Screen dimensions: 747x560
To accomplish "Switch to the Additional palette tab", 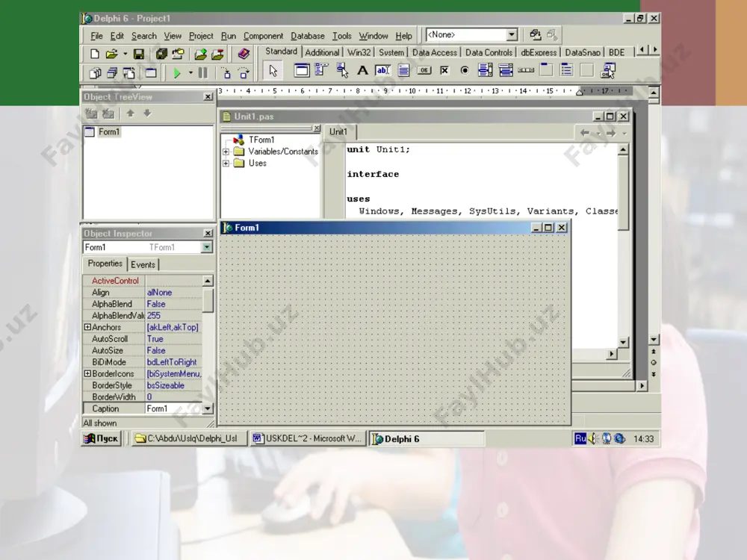I will tap(322, 52).
